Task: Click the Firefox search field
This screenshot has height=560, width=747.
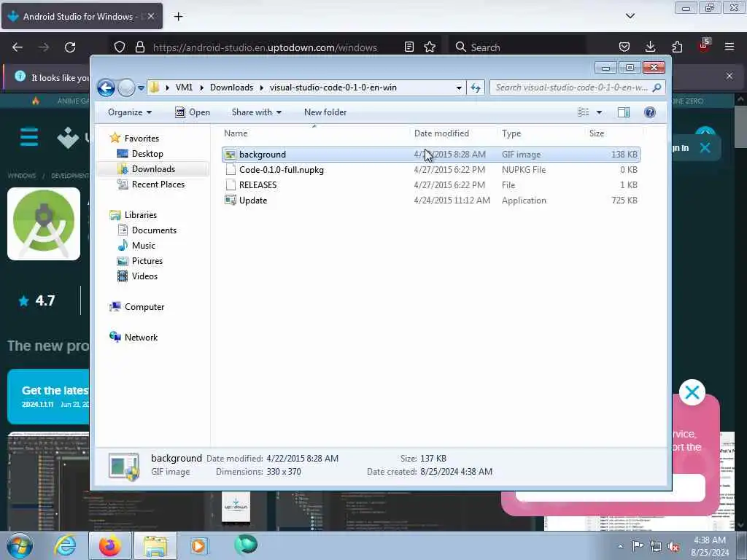Action: click(517, 47)
